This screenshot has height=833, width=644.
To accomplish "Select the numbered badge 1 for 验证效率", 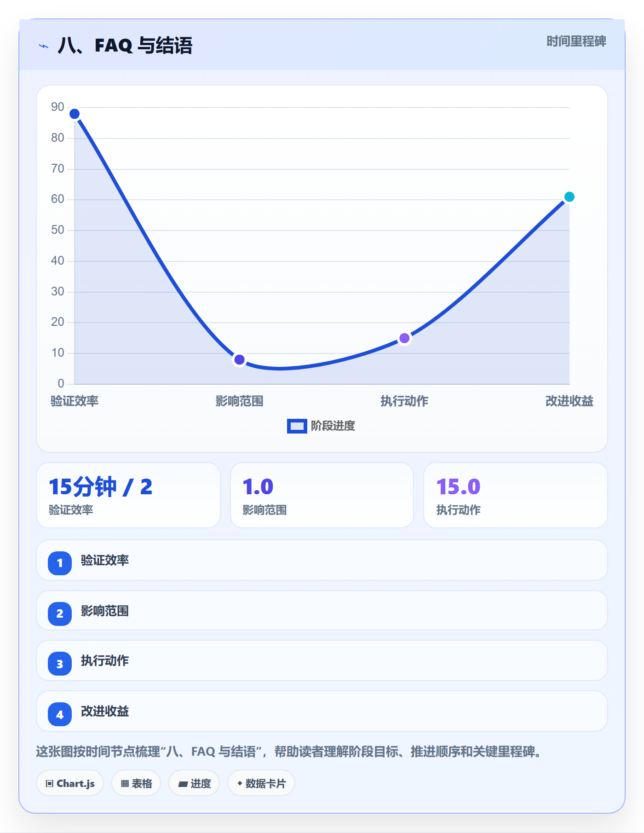I will click(60, 563).
